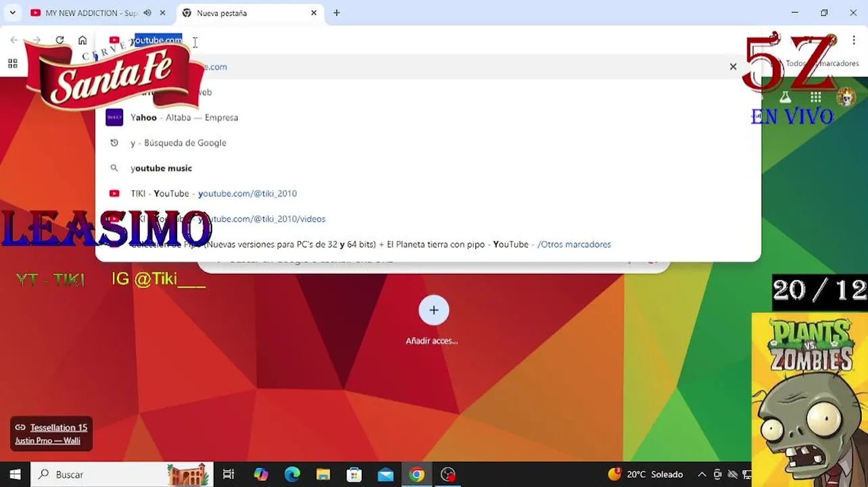Launch Copilot from the taskbar
868x487 pixels.
261,474
